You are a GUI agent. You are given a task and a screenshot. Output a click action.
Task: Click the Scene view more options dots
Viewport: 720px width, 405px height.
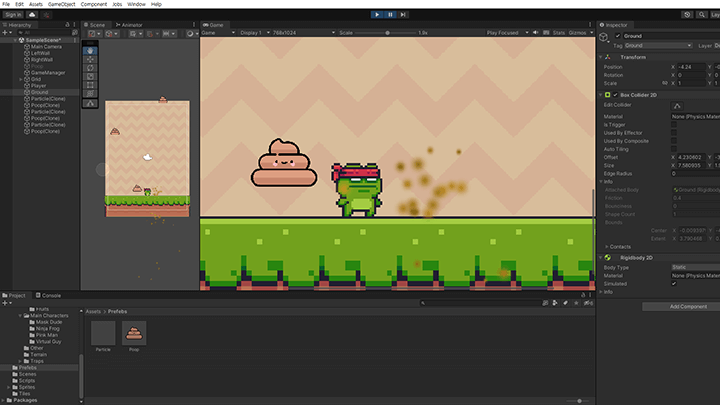click(193, 25)
